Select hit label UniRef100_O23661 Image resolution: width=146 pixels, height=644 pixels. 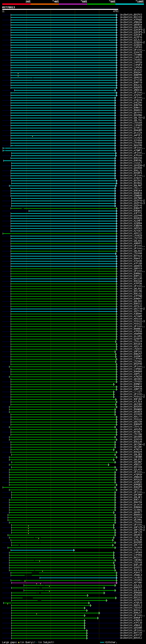131,510
